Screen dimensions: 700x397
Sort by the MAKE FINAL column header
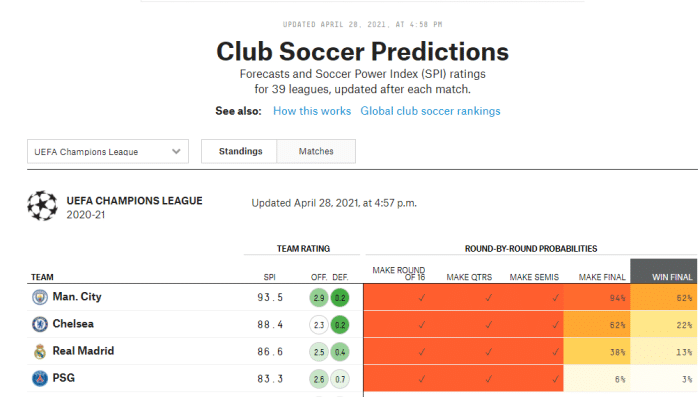[x=602, y=277]
